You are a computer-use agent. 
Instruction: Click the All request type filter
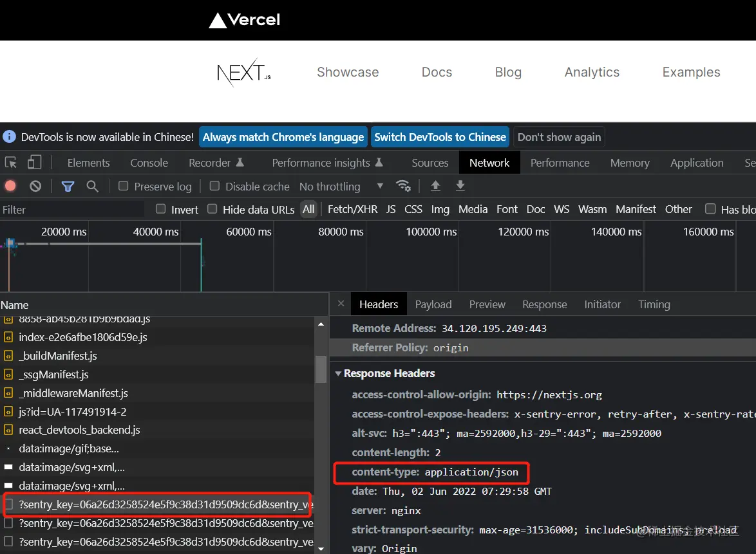308,209
